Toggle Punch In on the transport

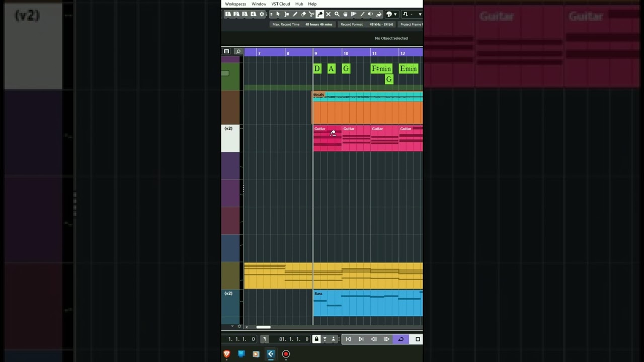tap(325, 339)
